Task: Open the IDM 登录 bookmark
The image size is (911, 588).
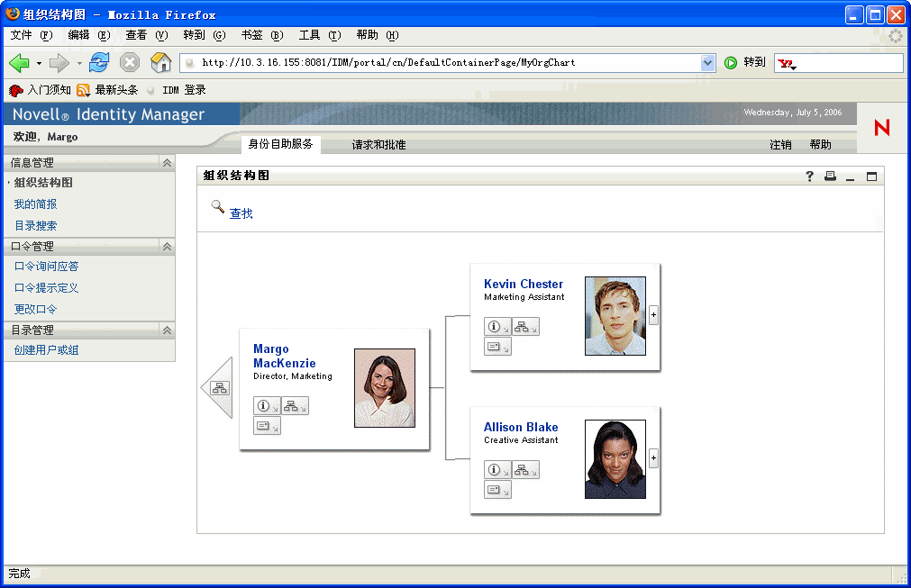Action: 177,90
